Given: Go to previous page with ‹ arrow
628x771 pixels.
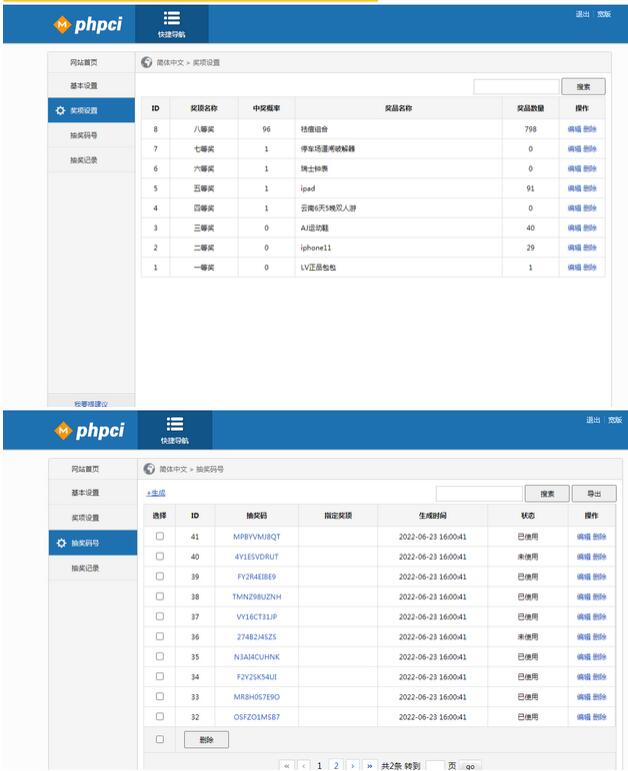Looking at the screenshot, I should pyautogui.click(x=304, y=766).
